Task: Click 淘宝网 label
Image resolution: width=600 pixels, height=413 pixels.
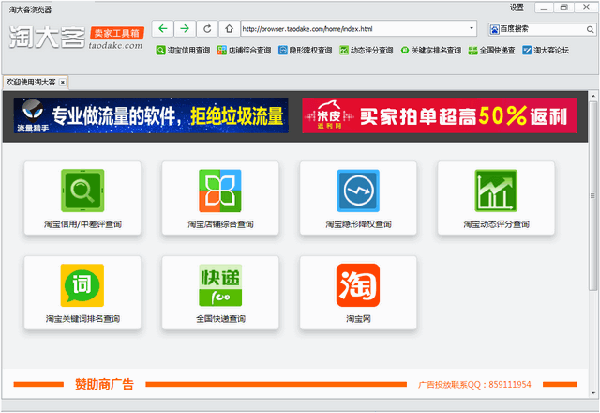Action: tap(359, 319)
